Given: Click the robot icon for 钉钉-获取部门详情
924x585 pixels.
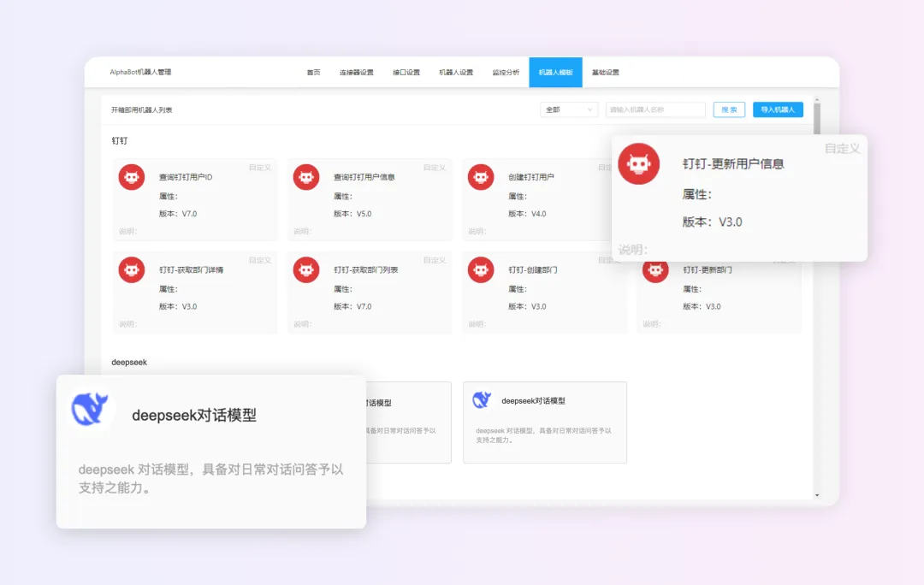Looking at the screenshot, I should (x=132, y=269).
